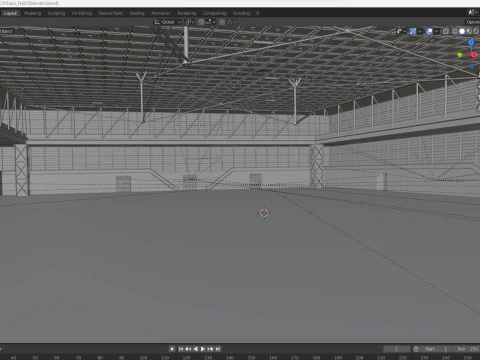The image size is (480, 360).
Task: Click frame 150 on the timeline
Action: (251, 357)
